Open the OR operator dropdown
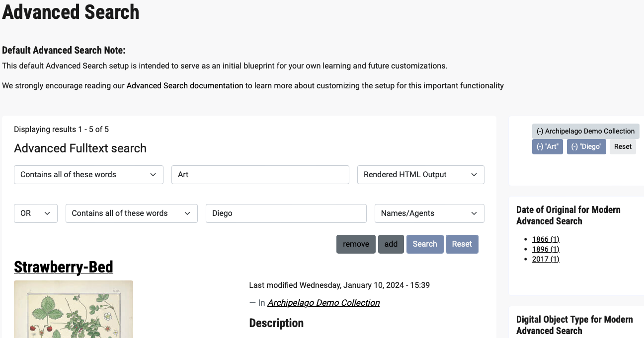This screenshot has height=338, width=644. [35, 213]
